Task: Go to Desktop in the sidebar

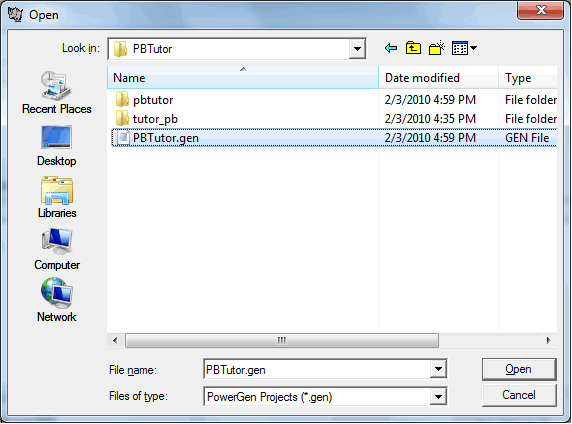Action: 57,146
